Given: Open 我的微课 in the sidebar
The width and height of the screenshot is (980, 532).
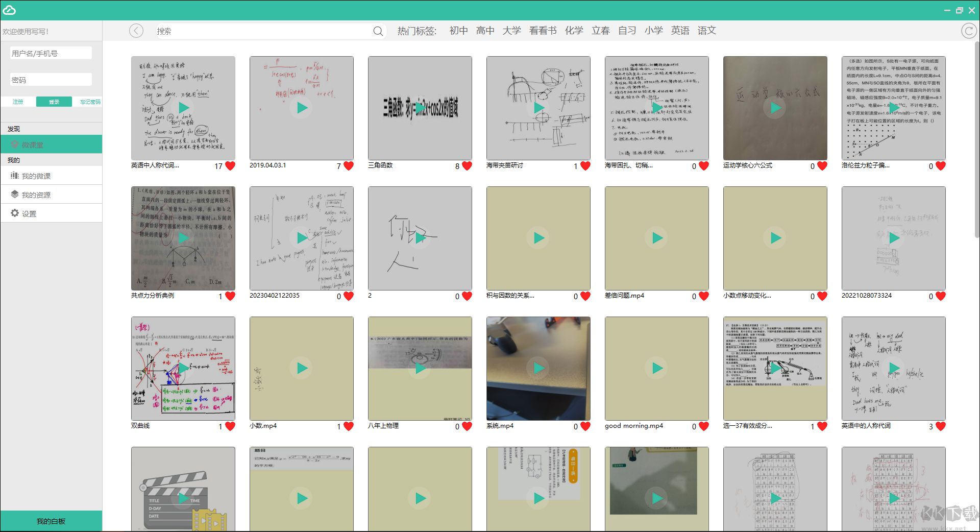Looking at the screenshot, I should pyautogui.click(x=51, y=176).
